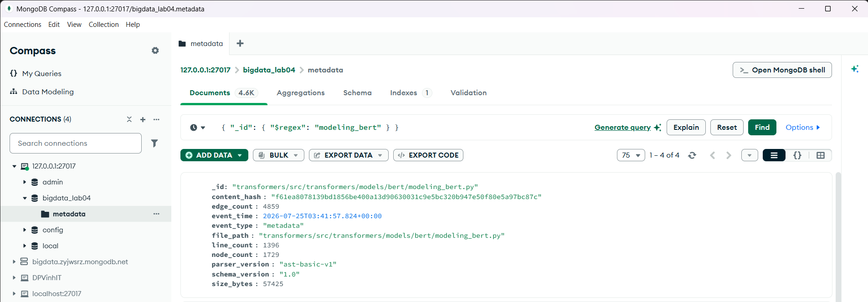
Task: Click the content_hash value in document
Action: coord(406,197)
